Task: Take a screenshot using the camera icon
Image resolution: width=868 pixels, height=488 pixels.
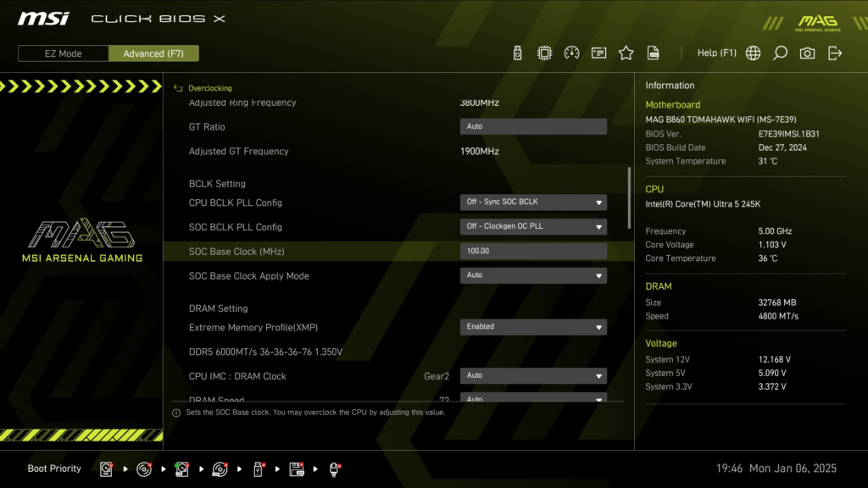Action: (x=806, y=52)
